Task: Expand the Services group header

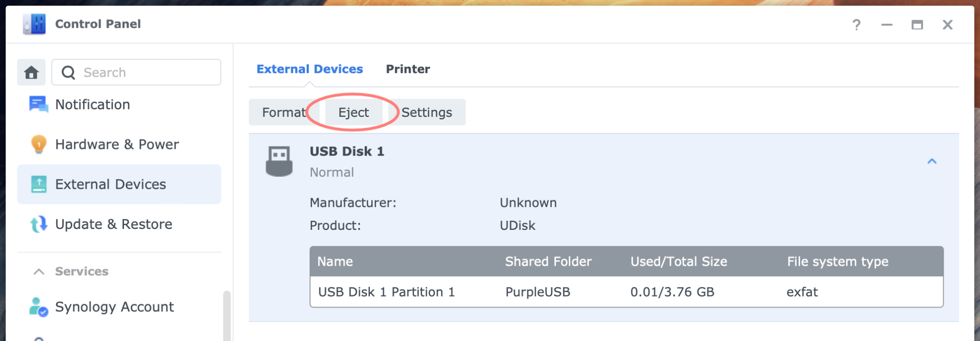Action: pos(81,271)
